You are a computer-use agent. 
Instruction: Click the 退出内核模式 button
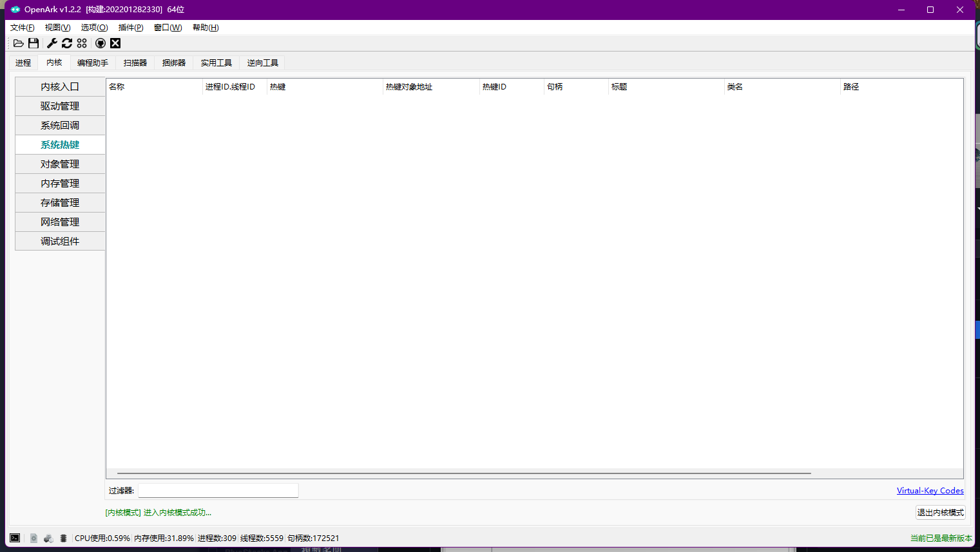pyautogui.click(x=941, y=513)
